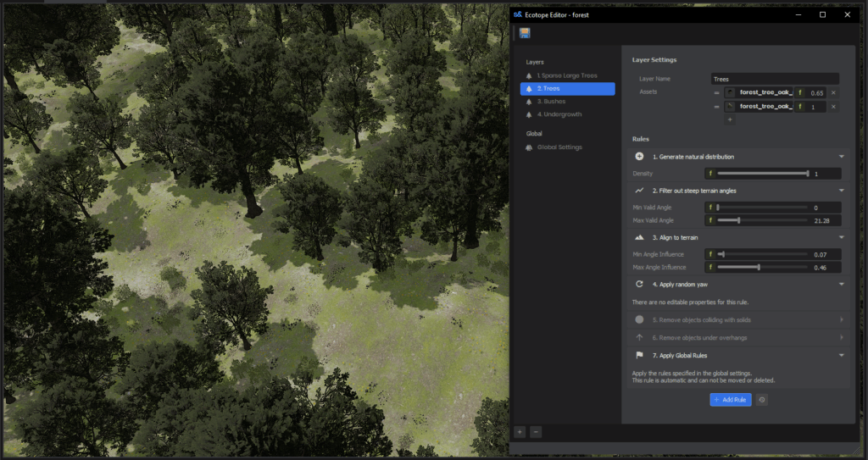Screen dimensions: 868x460
Task: Open Global Settings in the sidebar
Action: tap(567, 147)
